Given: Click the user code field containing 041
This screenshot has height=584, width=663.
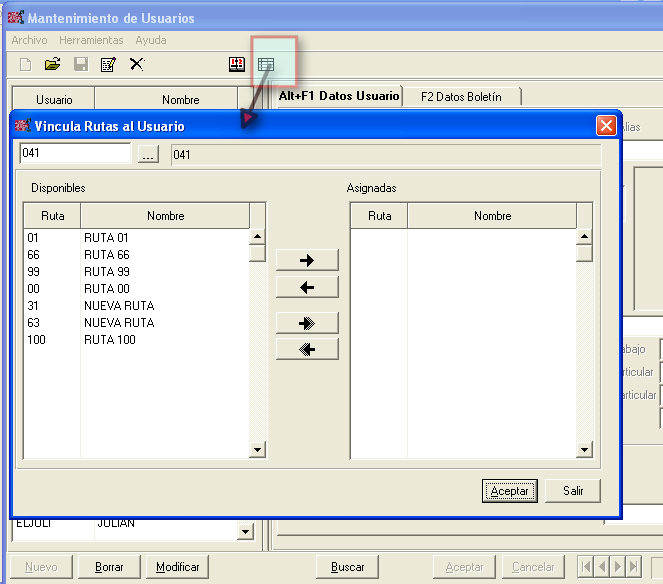Looking at the screenshot, I should point(75,154).
